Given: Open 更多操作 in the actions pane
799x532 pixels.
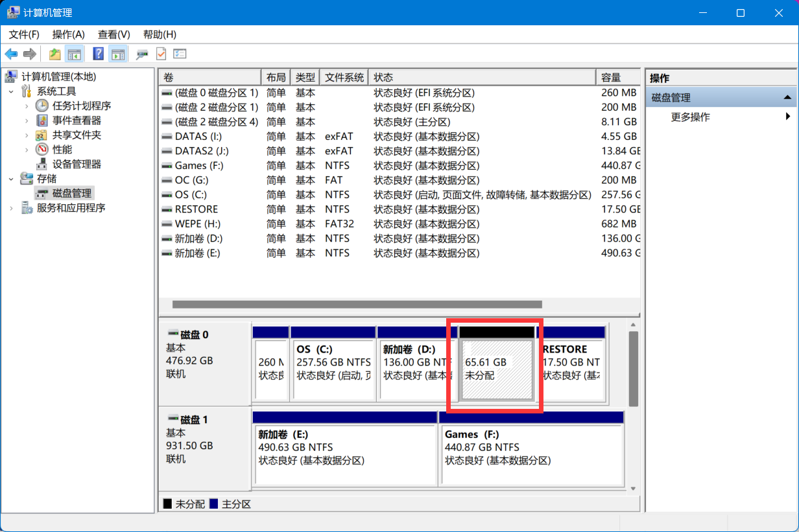Looking at the screenshot, I should [690, 117].
